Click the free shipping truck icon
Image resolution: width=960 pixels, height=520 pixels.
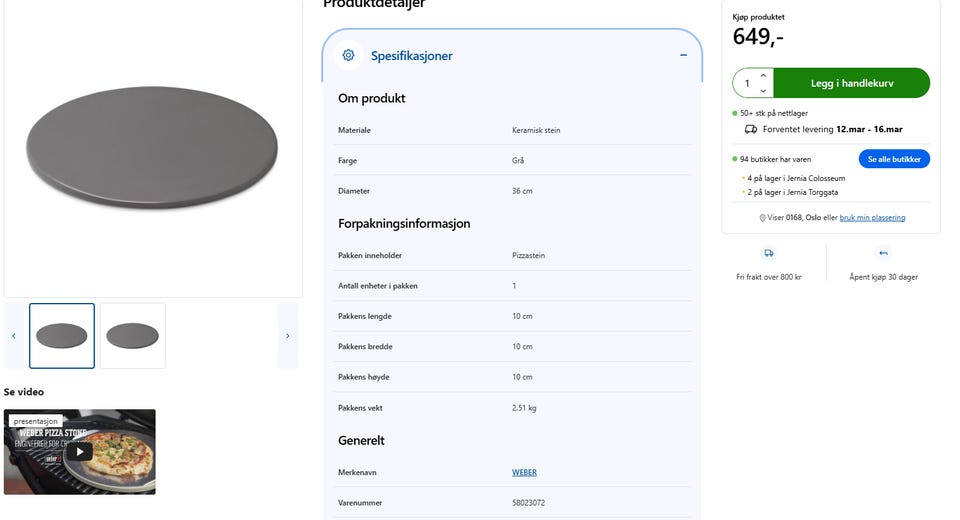768,254
